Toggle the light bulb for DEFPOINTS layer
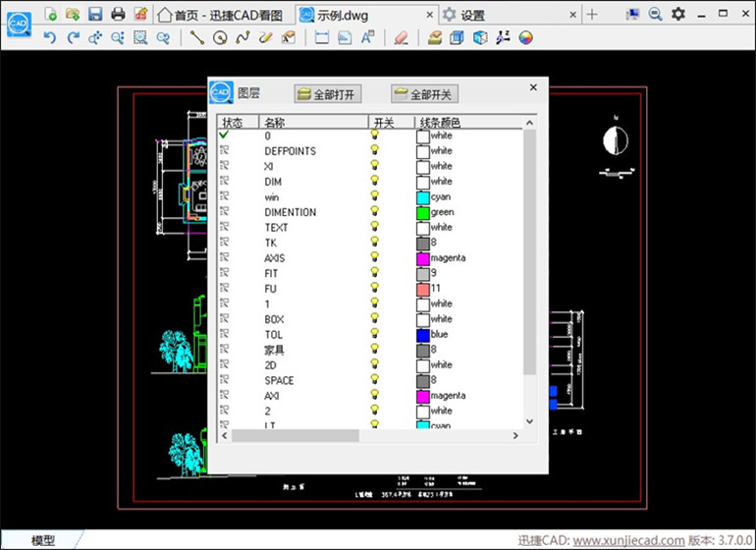This screenshot has width=756, height=550. 375,150
